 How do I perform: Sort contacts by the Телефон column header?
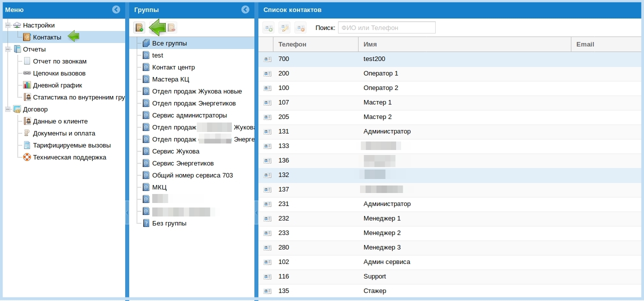(316, 44)
